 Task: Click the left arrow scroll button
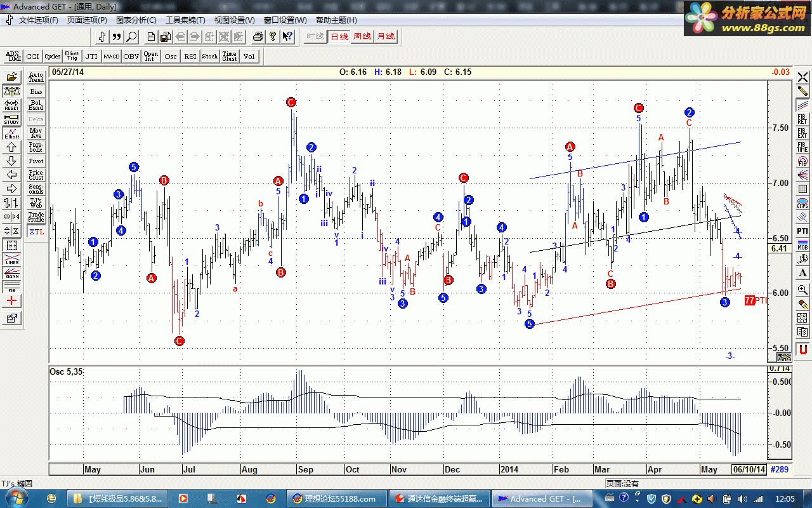pos(11,175)
